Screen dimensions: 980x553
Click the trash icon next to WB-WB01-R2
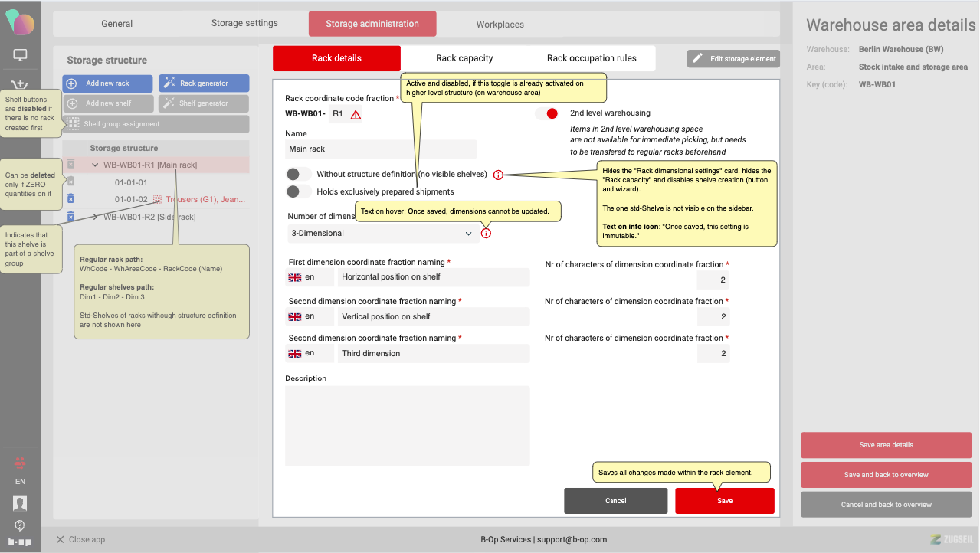(70, 217)
